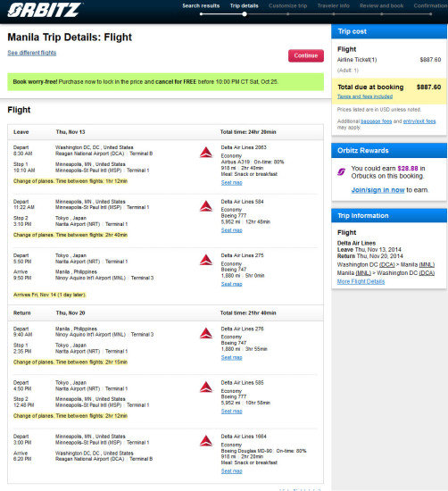Open More Flight Details link

coord(361,281)
